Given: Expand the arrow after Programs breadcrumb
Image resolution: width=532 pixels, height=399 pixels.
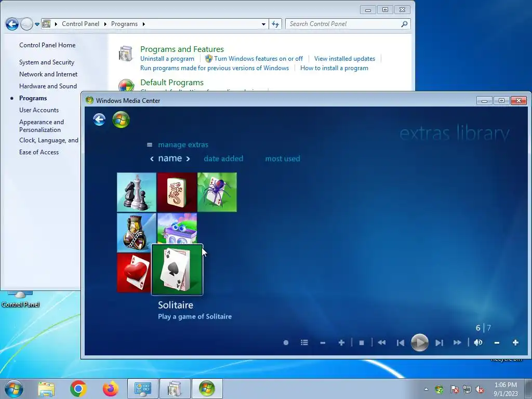Looking at the screenshot, I should tap(144, 24).
